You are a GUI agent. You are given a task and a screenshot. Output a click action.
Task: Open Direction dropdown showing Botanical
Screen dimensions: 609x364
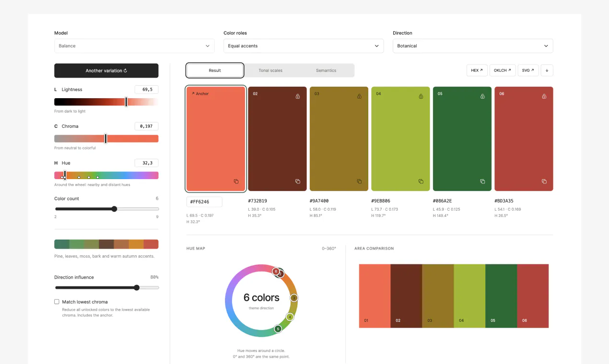click(473, 46)
